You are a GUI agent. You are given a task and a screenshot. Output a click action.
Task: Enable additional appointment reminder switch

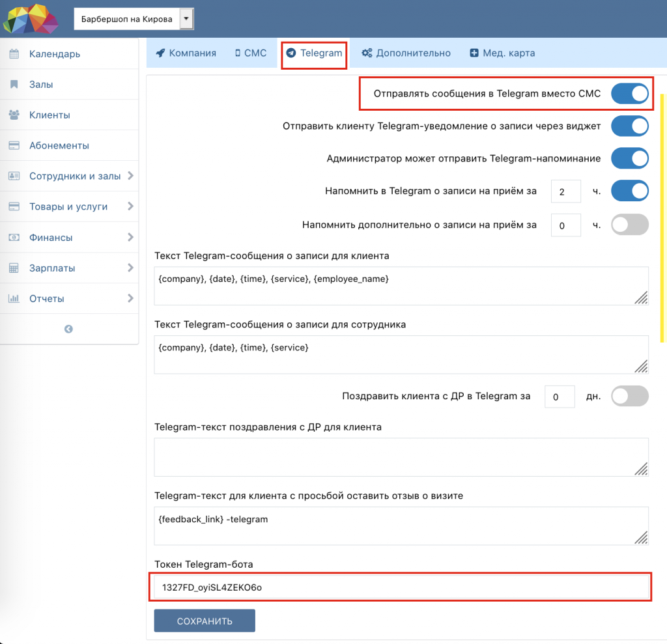tap(630, 225)
